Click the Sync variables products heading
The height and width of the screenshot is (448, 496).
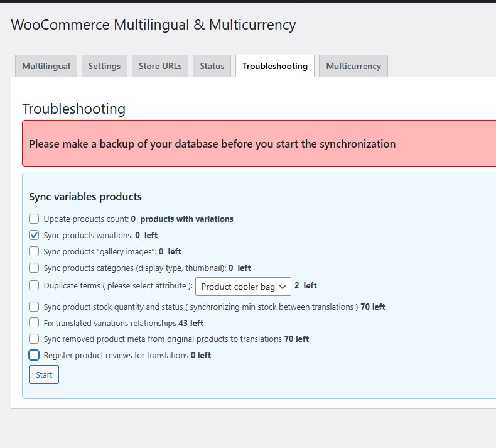tap(85, 197)
